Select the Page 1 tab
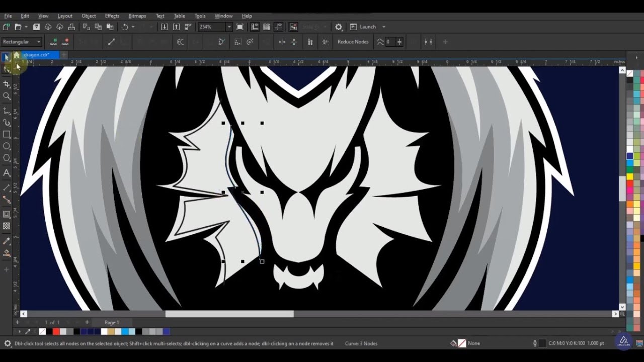Image resolution: width=644 pixels, height=362 pixels. pyautogui.click(x=112, y=322)
